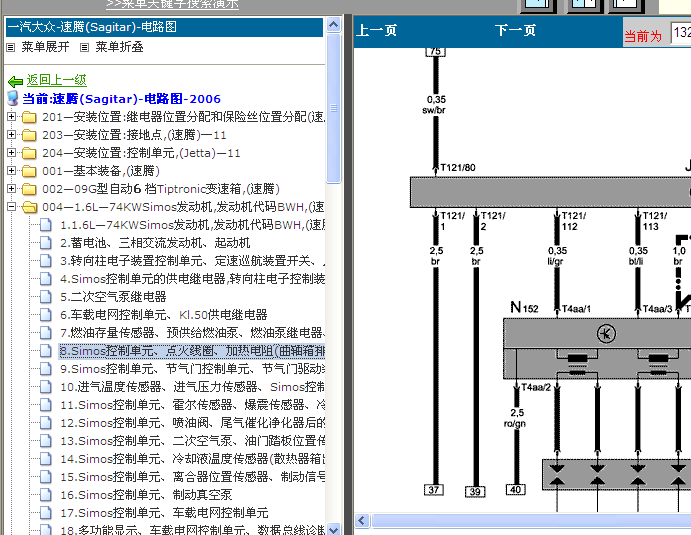This screenshot has height=535, width=691.
Task: Click folder icon of 201—安装位置
Action: pos(29,117)
